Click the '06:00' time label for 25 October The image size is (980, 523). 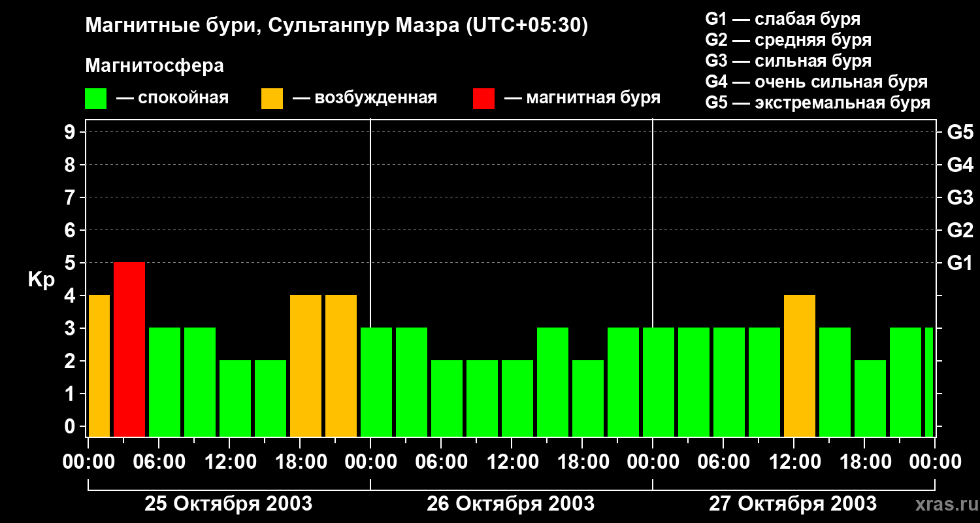tap(159, 462)
